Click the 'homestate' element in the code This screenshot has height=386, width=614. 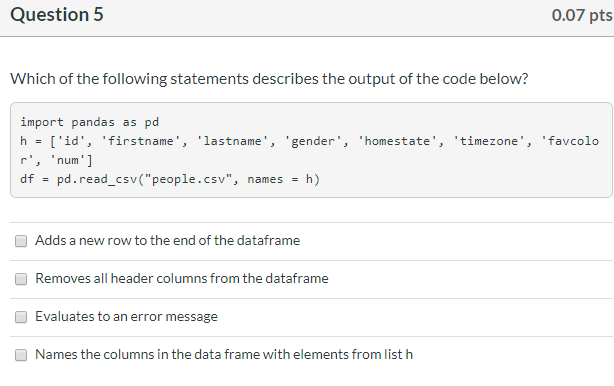[397, 141]
